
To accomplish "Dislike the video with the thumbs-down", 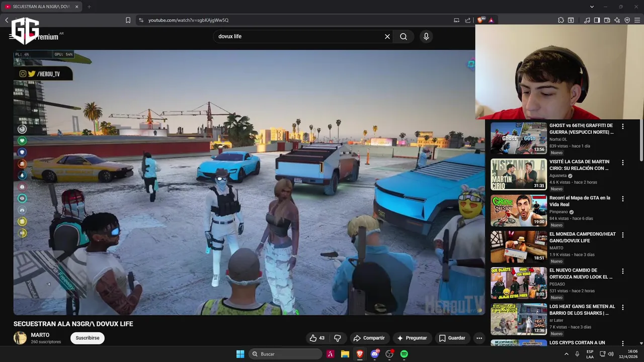I will (338, 338).
